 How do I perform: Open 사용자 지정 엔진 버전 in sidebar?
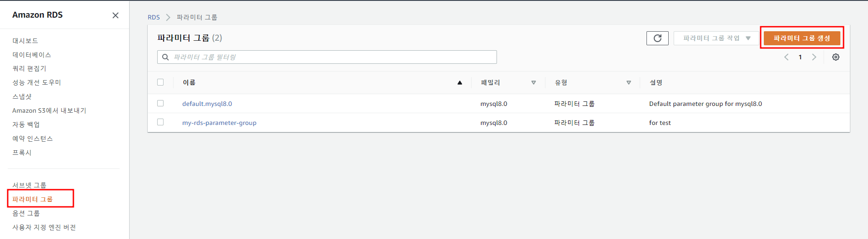(44, 227)
